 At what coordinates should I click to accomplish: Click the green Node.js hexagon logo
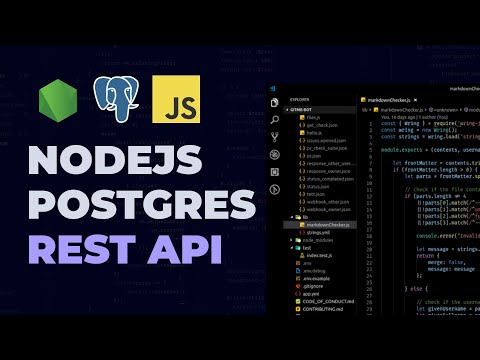click(x=58, y=101)
